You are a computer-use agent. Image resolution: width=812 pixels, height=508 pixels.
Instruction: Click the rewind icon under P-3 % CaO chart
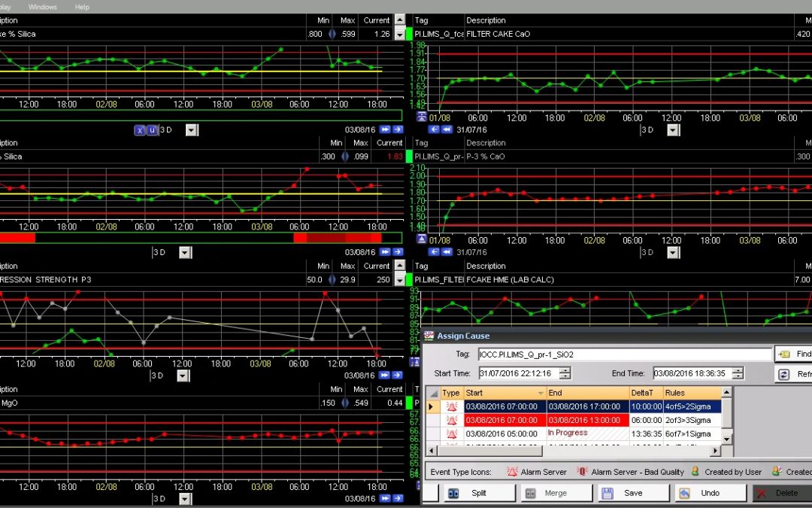click(x=447, y=252)
